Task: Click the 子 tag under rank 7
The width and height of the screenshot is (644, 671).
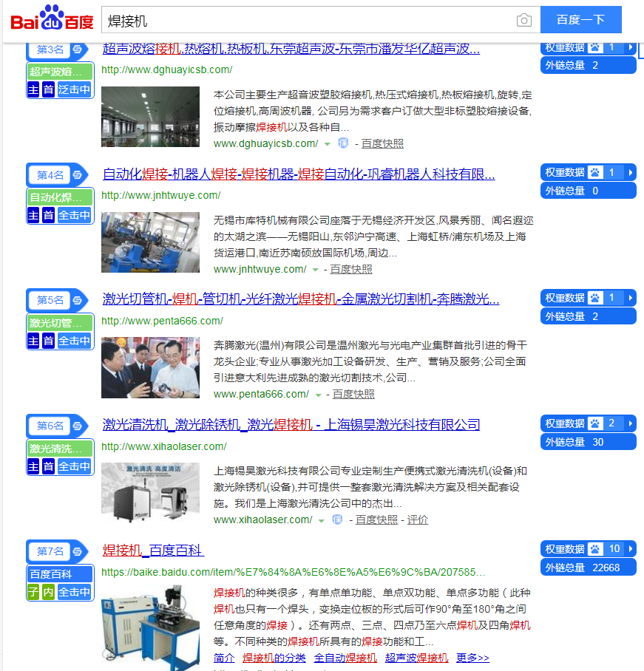Action: [x=33, y=592]
